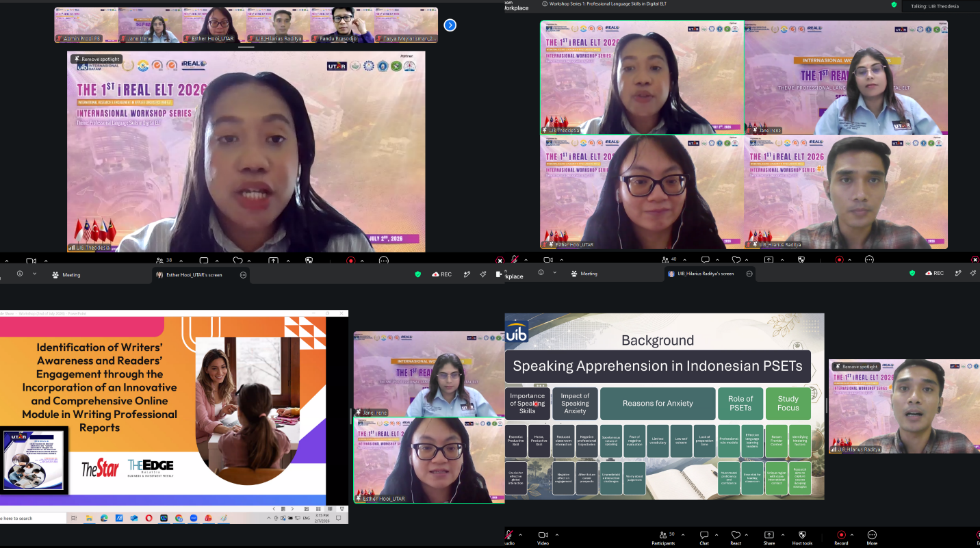Open options dots on UIB_Hilarius Raditya's screen tab

750,274
